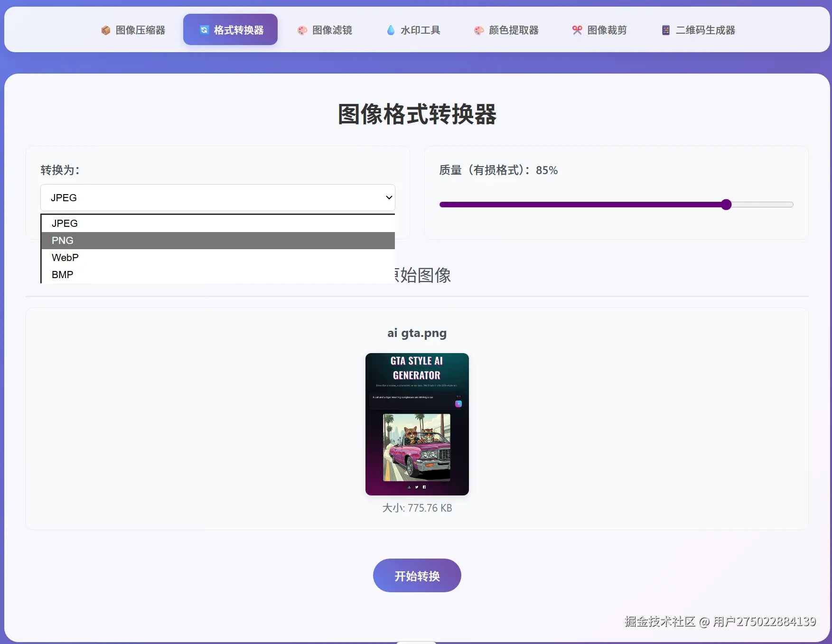Image resolution: width=832 pixels, height=644 pixels.
Task: Click the 格式转换器 converter icon
Action: [204, 29]
